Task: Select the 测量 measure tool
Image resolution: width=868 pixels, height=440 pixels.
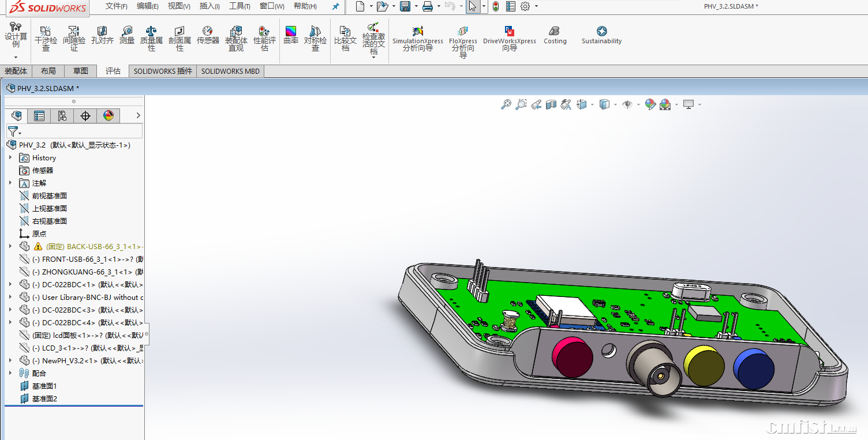Action: 127,35
